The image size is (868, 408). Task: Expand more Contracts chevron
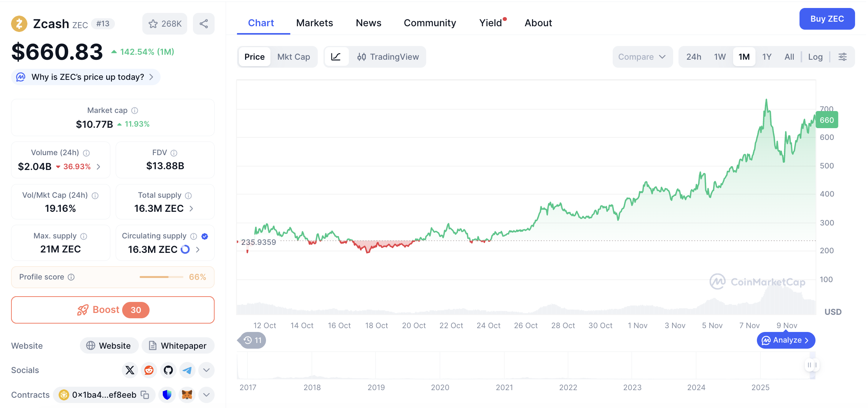point(206,395)
